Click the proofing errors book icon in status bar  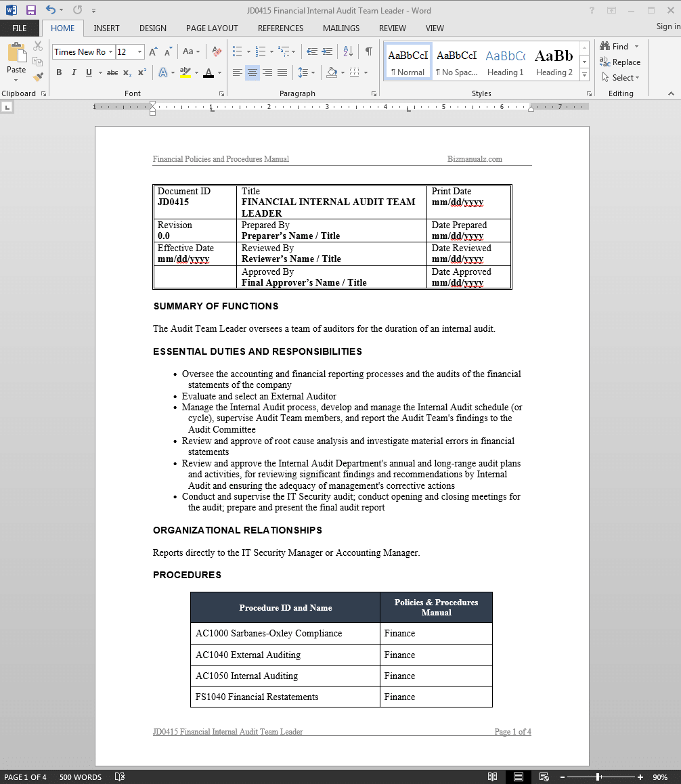tap(120, 777)
